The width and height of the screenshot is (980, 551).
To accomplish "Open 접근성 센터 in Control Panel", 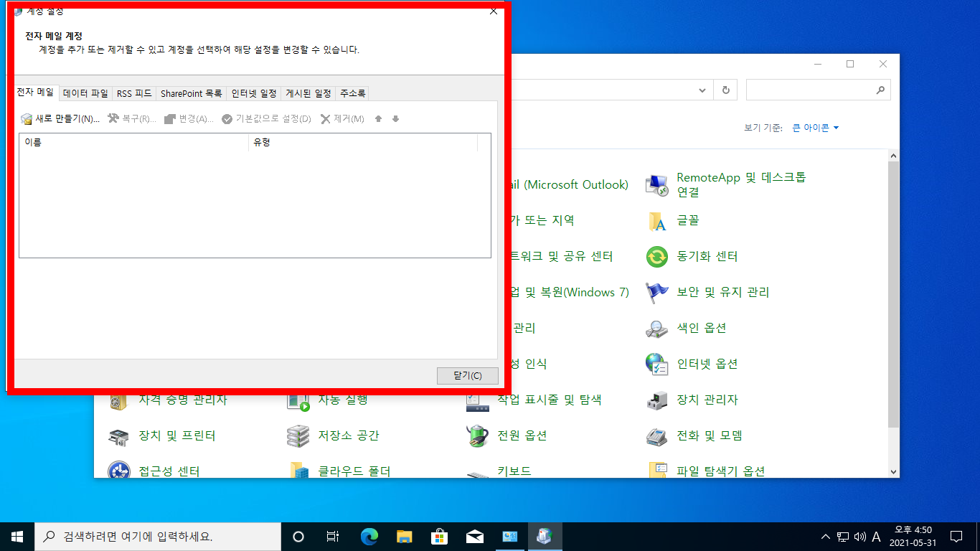I will pos(154,471).
